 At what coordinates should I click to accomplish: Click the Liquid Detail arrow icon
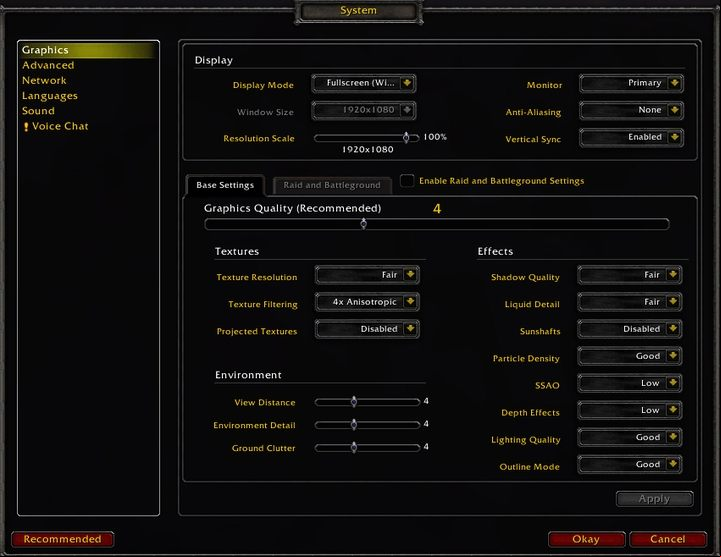coord(673,302)
